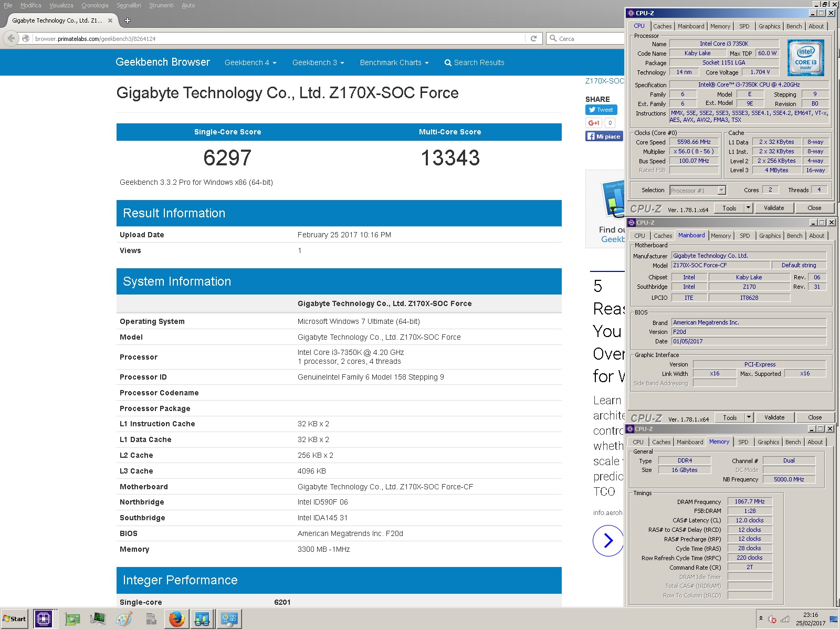
Task: Click Close button in the Mainboard CPU-Z window
Action: (815, 417)
